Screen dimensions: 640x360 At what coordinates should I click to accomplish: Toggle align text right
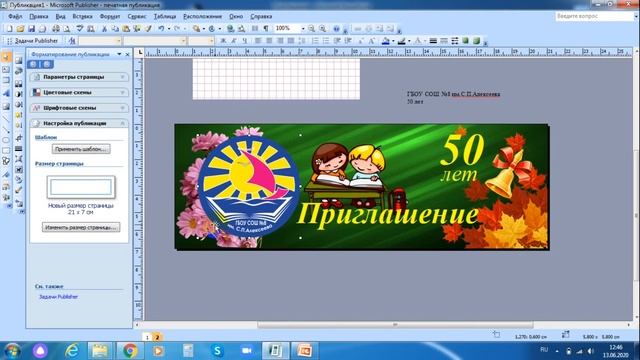280,41
